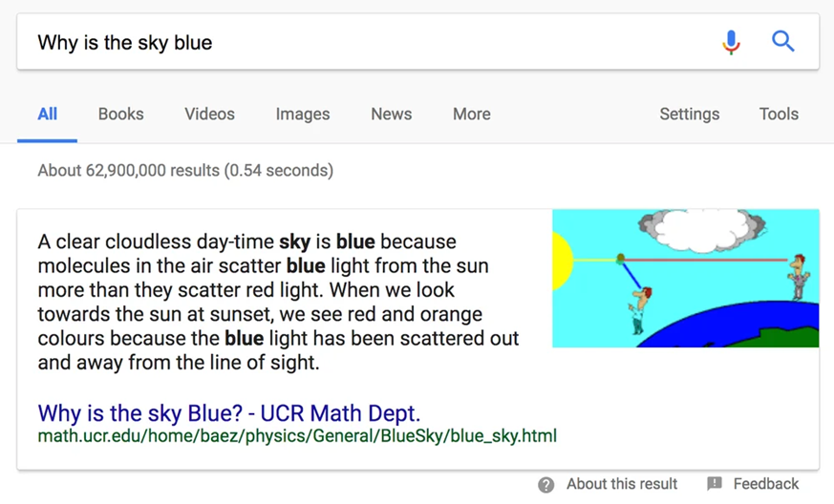Click the green math.ucr.edu URL

(297, 436)
